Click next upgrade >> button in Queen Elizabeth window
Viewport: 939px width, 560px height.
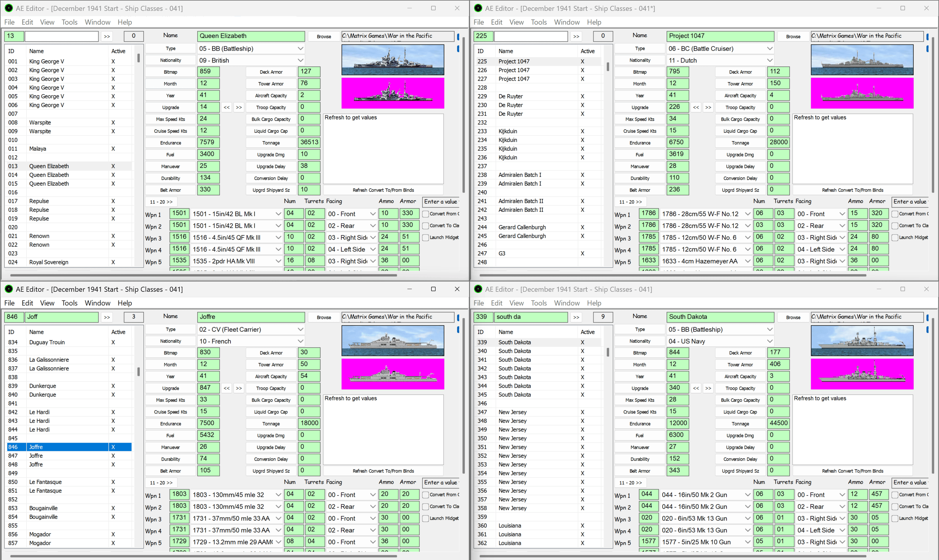pyautogui.click(x=239, y=107)
